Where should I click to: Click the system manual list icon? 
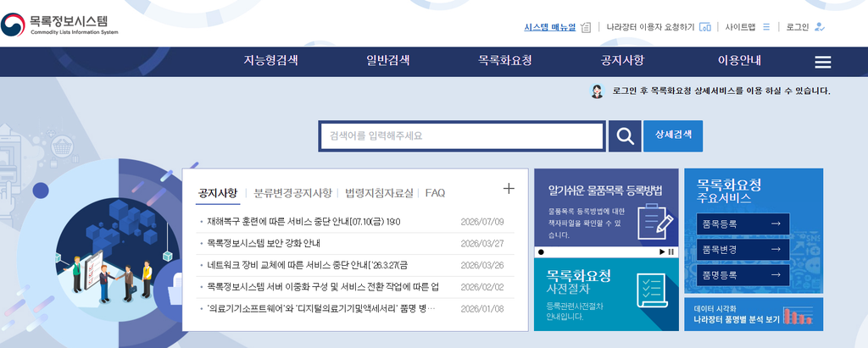pos(587,27)
